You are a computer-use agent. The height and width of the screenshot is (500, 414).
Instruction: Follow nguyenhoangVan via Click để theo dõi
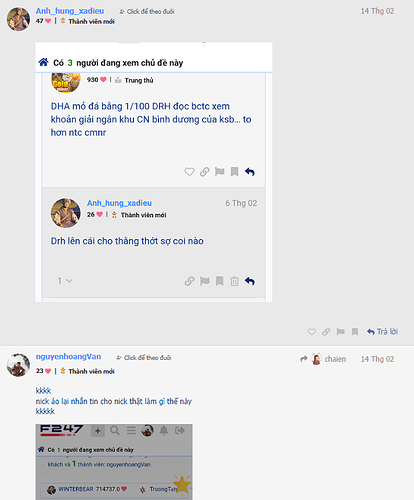pos(144,358)
